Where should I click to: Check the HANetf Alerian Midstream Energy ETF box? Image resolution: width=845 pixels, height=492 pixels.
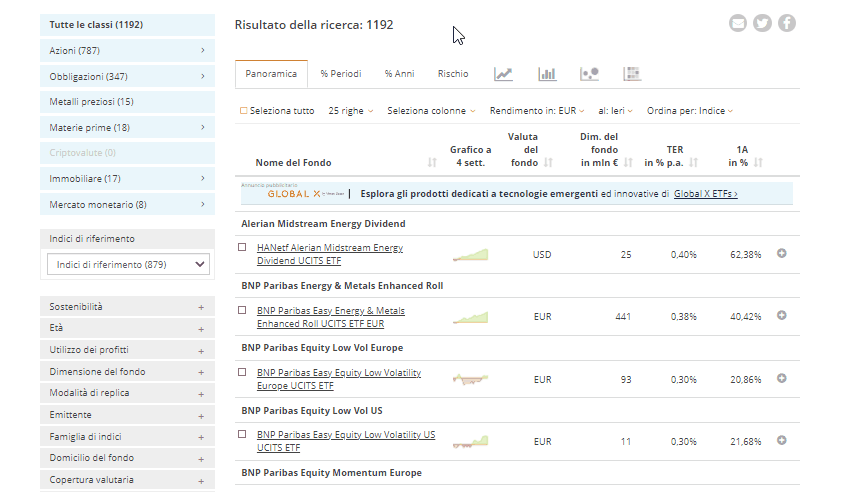pyautogui.click(x=242, y=247)
